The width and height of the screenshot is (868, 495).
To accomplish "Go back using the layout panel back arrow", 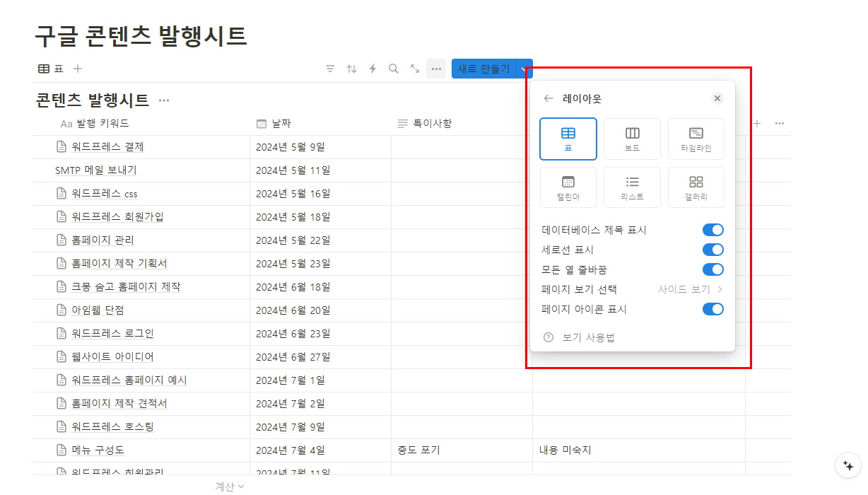I will click(x=549, y=98).
